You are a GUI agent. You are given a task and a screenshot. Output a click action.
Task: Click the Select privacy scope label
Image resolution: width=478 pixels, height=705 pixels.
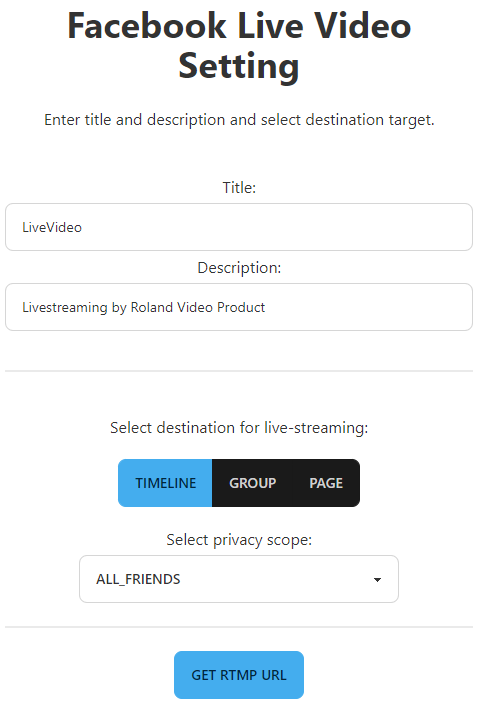coord(239,540)
